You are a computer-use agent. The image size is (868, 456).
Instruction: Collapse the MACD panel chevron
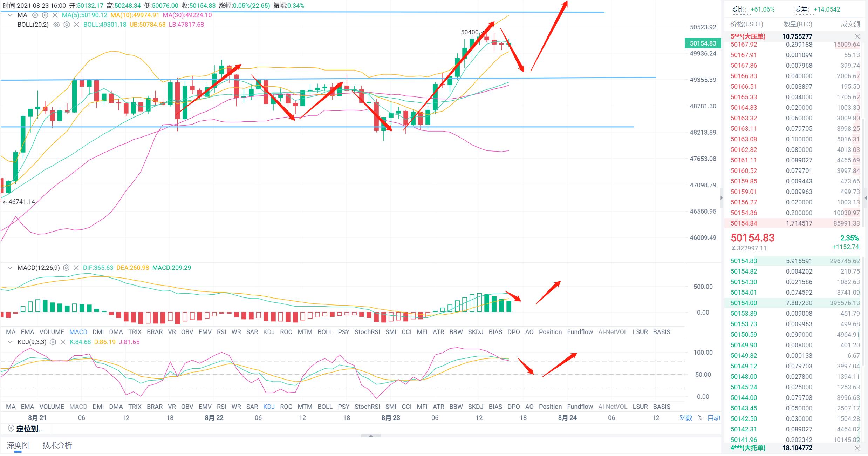[x=10, y=268]
